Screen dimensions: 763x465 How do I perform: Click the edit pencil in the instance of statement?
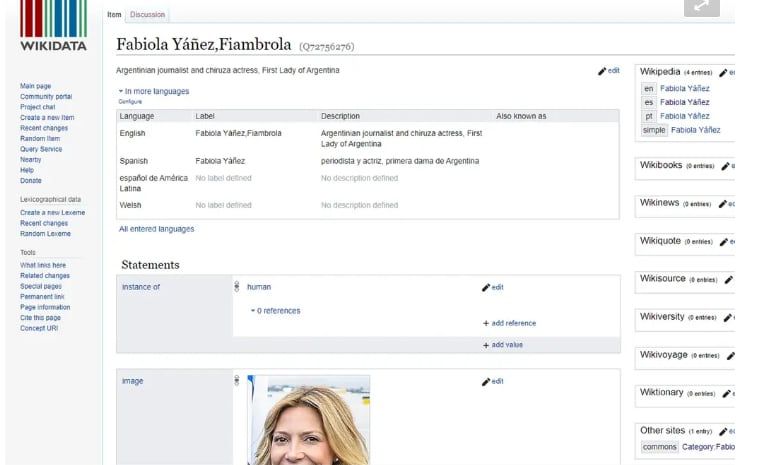[x=487, y=287]
